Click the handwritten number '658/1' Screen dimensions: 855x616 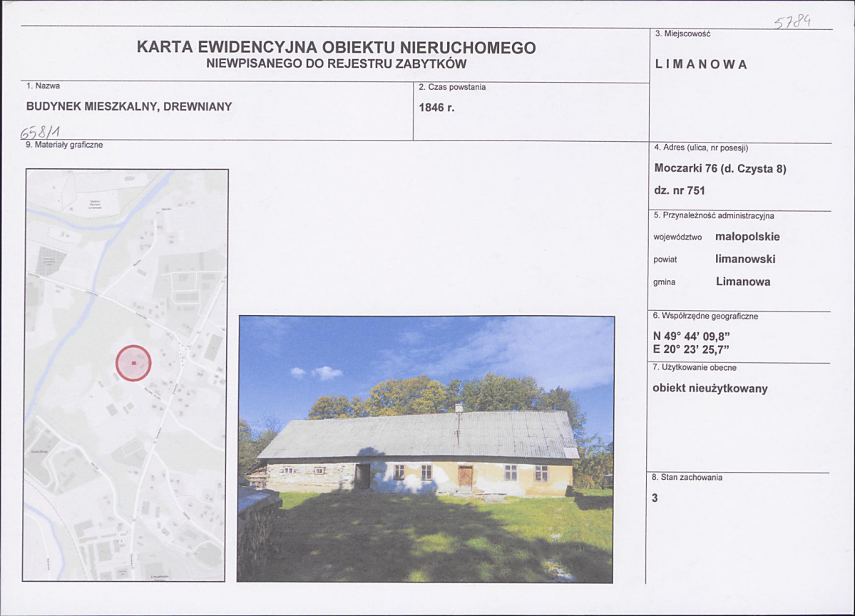pos(40,131)
